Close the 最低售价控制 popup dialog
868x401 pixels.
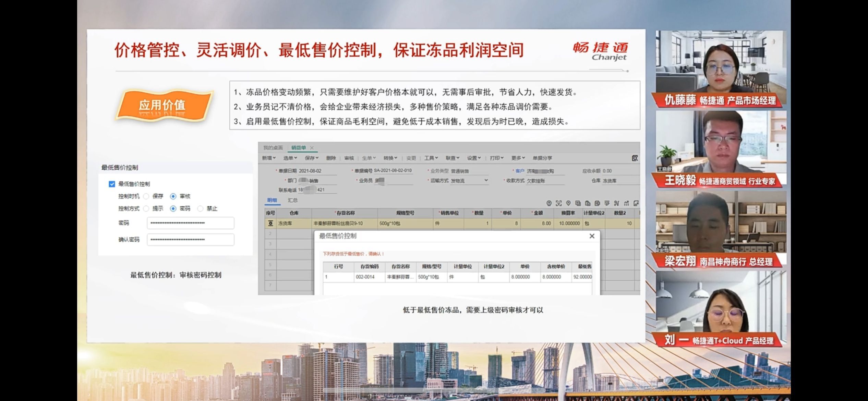(592, 236)
